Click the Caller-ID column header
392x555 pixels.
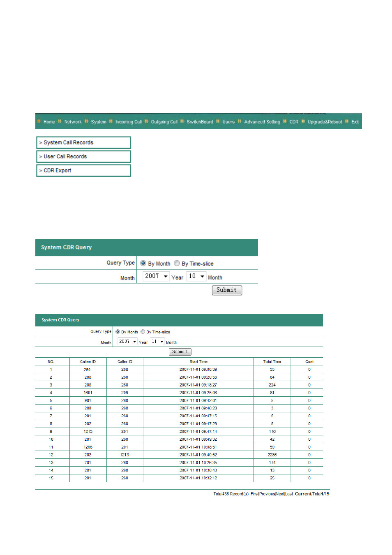[x=125, y=362]
